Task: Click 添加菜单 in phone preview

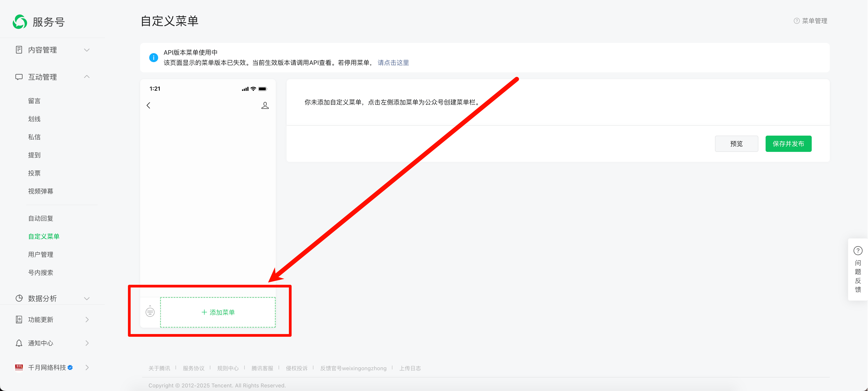Action: pos(218,312)
